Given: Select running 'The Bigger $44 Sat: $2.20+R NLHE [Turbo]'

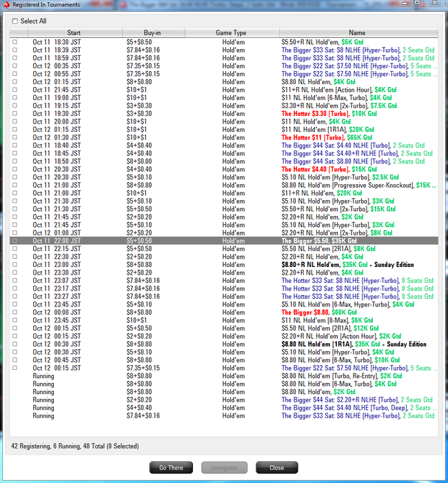Looking at the screenshot, I should coord(224,400).
